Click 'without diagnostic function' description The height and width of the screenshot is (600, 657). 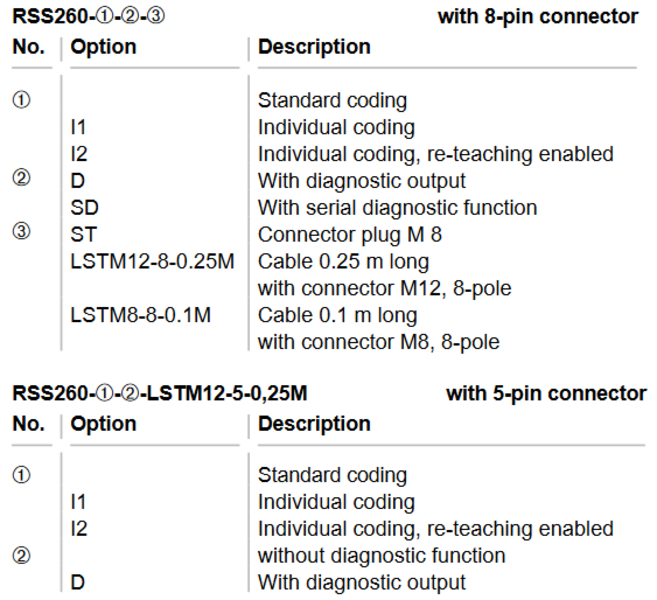pos(381,556)
